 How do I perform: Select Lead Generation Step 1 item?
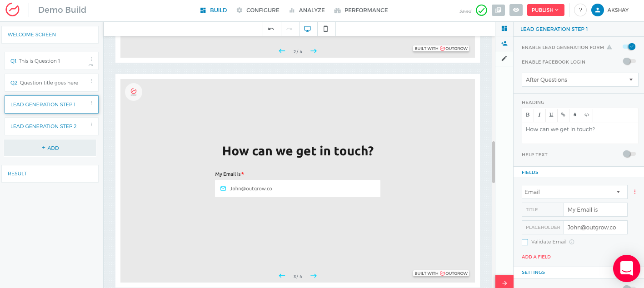(51, 104)
